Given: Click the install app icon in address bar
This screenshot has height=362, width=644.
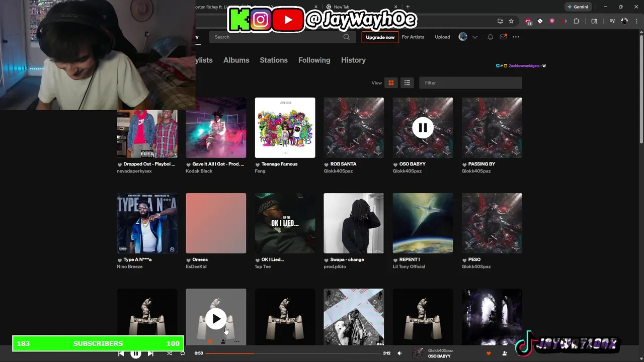Looking at the screenshot, I should [x=500, y=21].
